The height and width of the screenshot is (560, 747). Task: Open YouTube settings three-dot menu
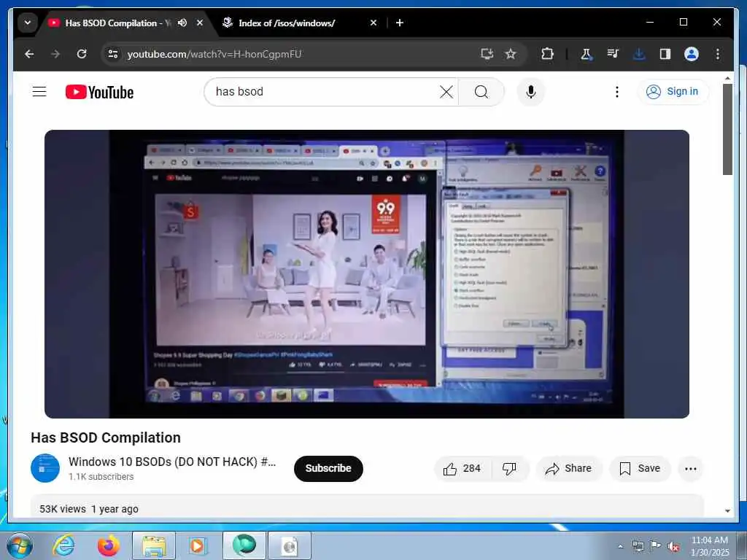pyautogui.click(x=617, y=91)
